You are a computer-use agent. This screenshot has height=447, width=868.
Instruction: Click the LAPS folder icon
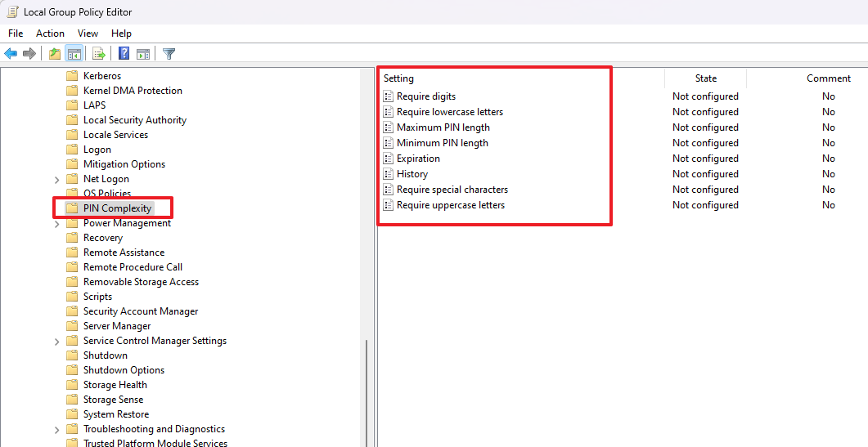click(x=72, y=105)
